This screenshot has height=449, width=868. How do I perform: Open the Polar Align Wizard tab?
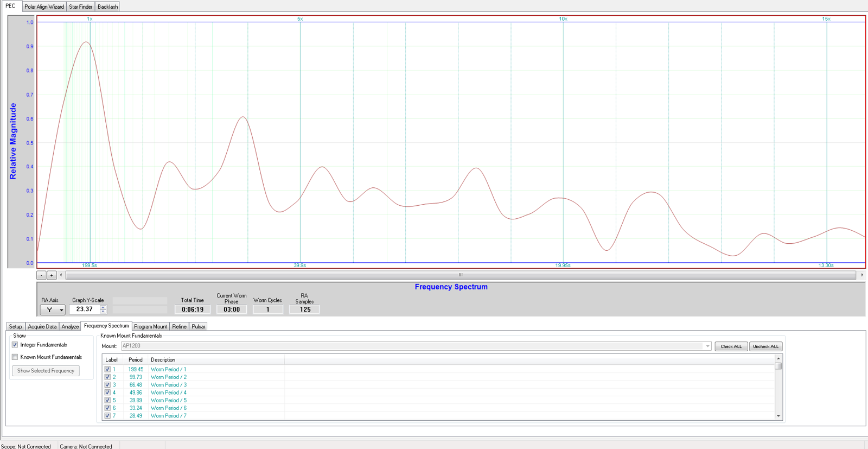point(44,7)
